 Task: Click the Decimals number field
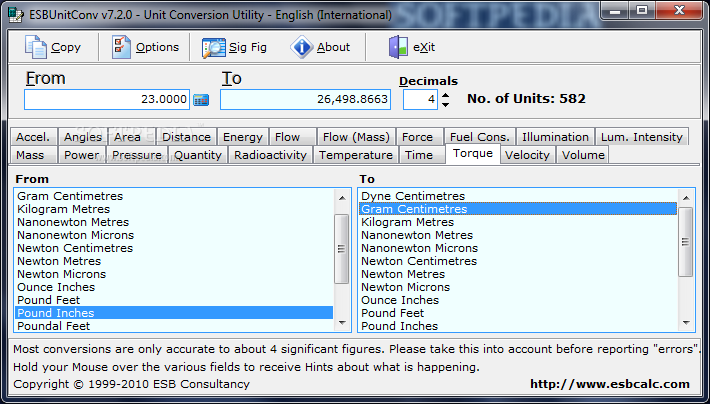(420, 100)
